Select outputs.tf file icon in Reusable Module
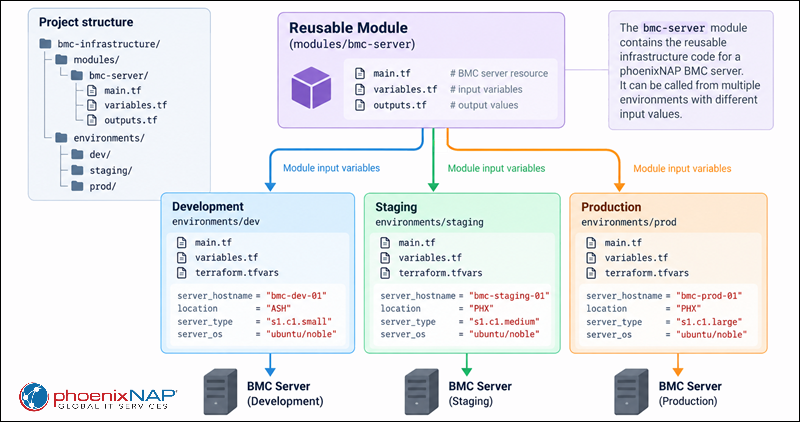The width and height of the screenshot is (800, 422). (x=361, y=105)
